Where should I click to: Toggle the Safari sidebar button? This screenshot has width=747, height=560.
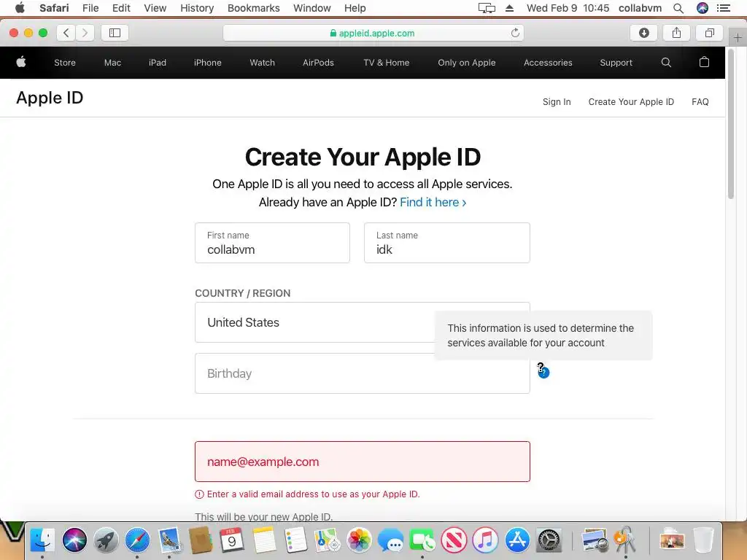click(115, 33)
